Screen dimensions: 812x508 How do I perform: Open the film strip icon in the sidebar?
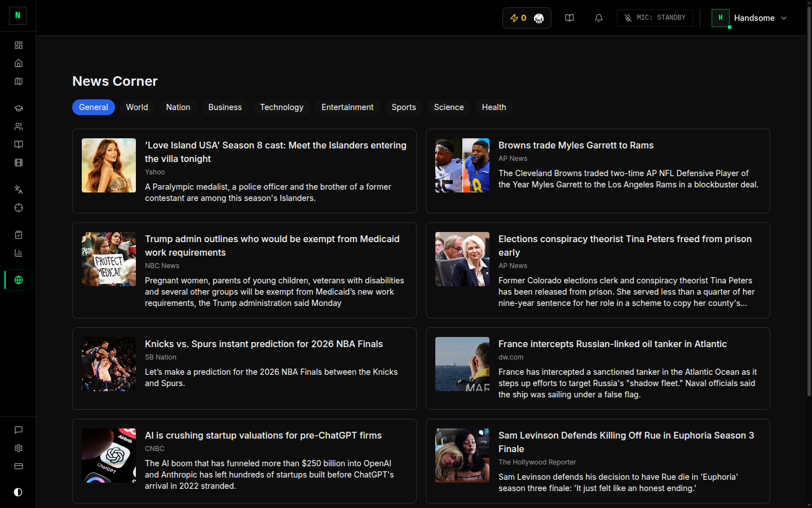[19, 163]
